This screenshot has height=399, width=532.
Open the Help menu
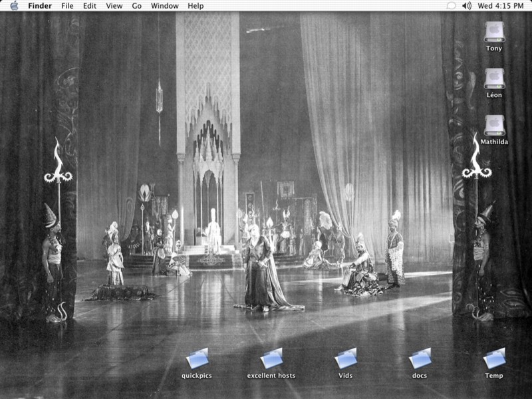(x=196, y=5)
